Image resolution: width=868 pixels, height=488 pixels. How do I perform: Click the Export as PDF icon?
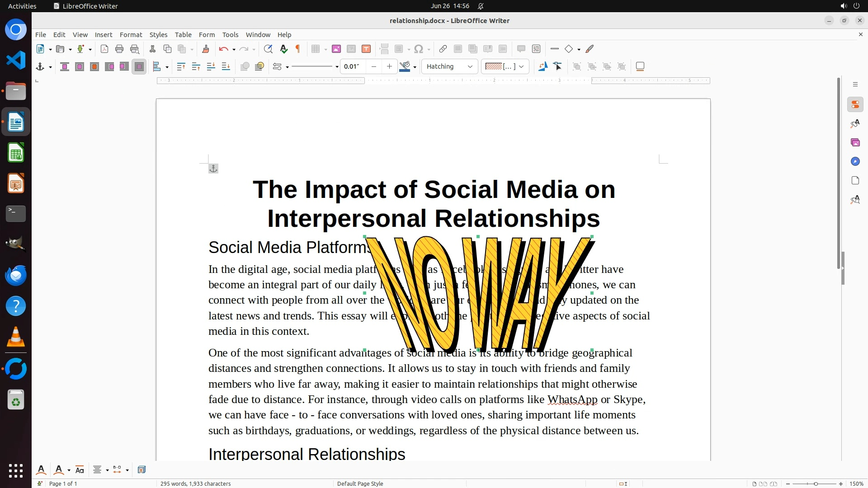click(104, 49)
